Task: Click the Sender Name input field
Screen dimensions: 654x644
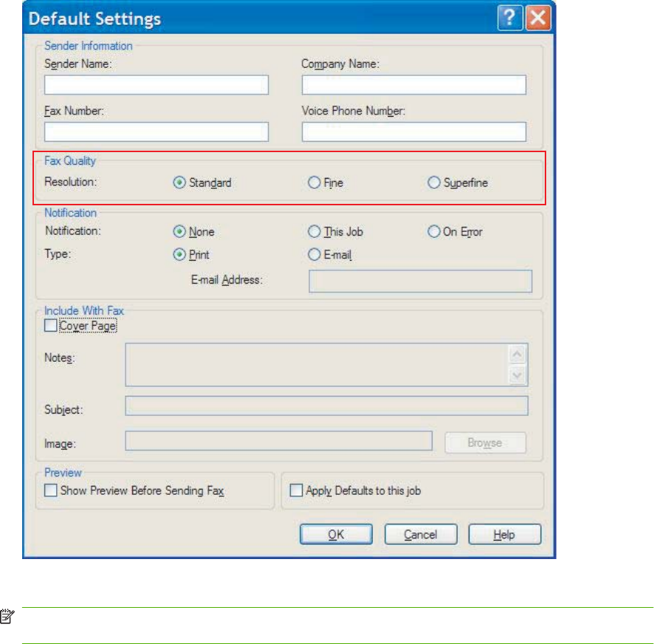Action: point(156,85)
